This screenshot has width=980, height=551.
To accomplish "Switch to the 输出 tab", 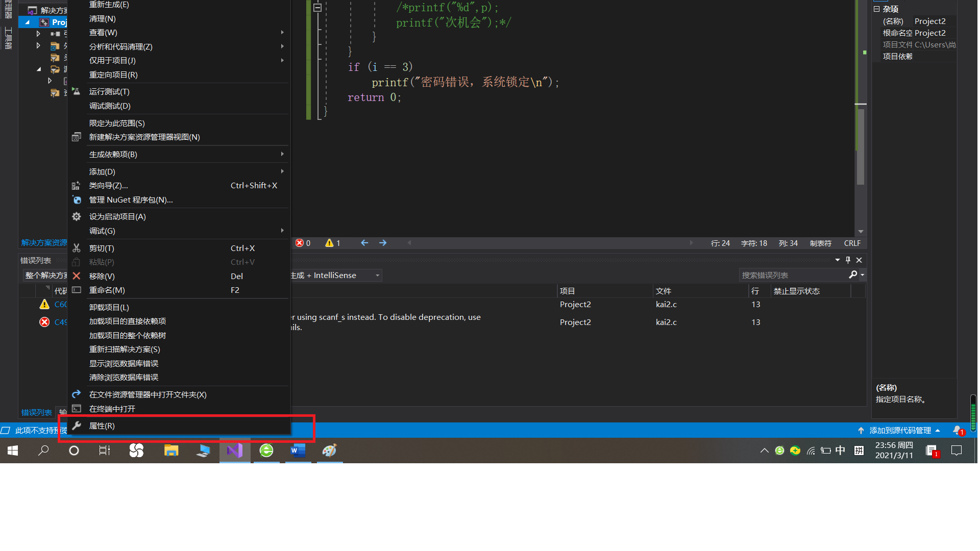I will (62, 412).
